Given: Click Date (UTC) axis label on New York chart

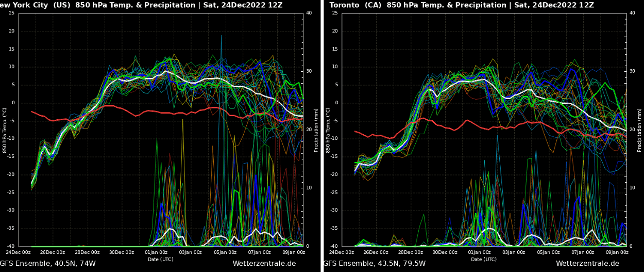Looking at the screenshot, I should click(160, 259).
